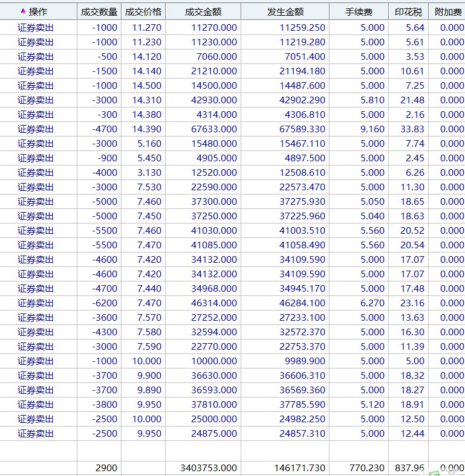This screenshot has height=476, width=465.
Task: Click the 发生金额 cell 46284.100
Action: tap(302, 303)
